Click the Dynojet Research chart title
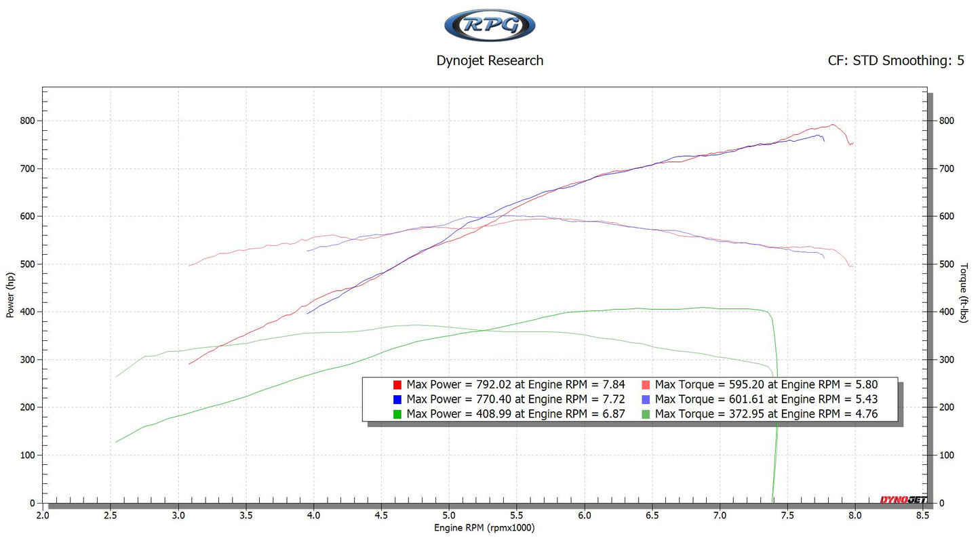Image resolution: width=980 pixels, height=551 pixels. click(x=490, y=60)
